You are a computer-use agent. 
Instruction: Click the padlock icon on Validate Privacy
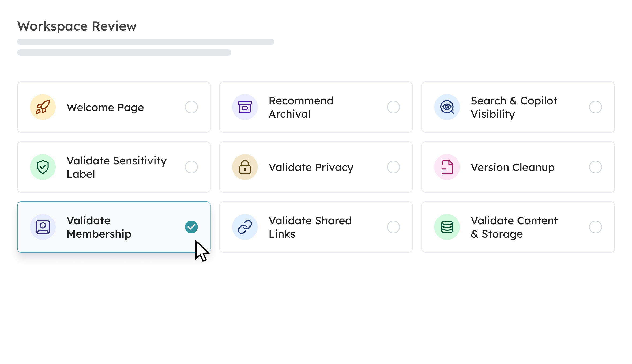[x=245, y=167]
